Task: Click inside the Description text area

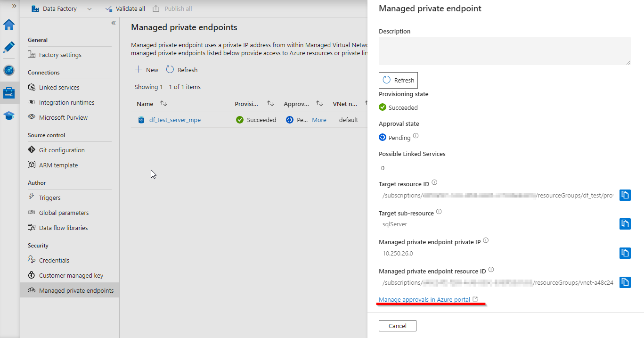Action: tap(505, 51)
